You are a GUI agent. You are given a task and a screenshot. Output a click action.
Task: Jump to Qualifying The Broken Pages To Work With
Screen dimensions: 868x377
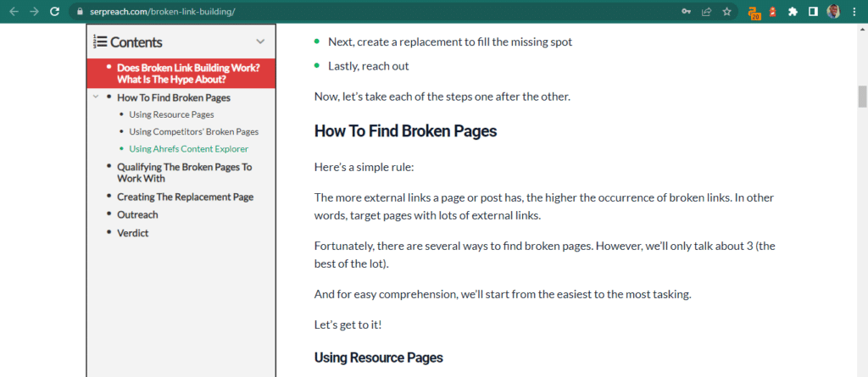(x=184, y=173)
